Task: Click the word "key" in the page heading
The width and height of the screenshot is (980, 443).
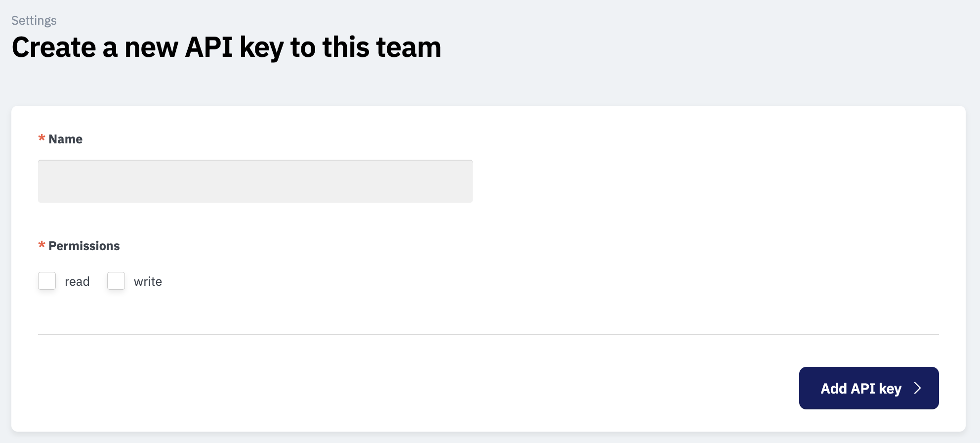Action: pyautogui.click(x=261, y=47)
